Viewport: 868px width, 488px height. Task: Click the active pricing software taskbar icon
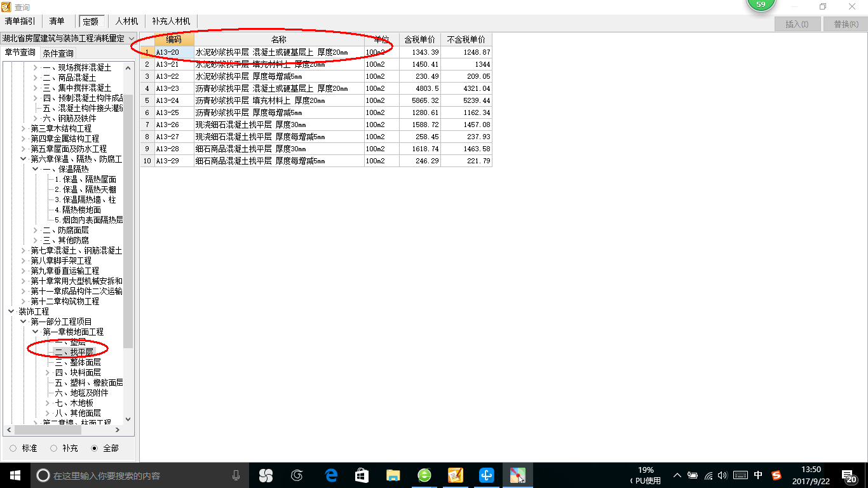(x=518, y=475)
